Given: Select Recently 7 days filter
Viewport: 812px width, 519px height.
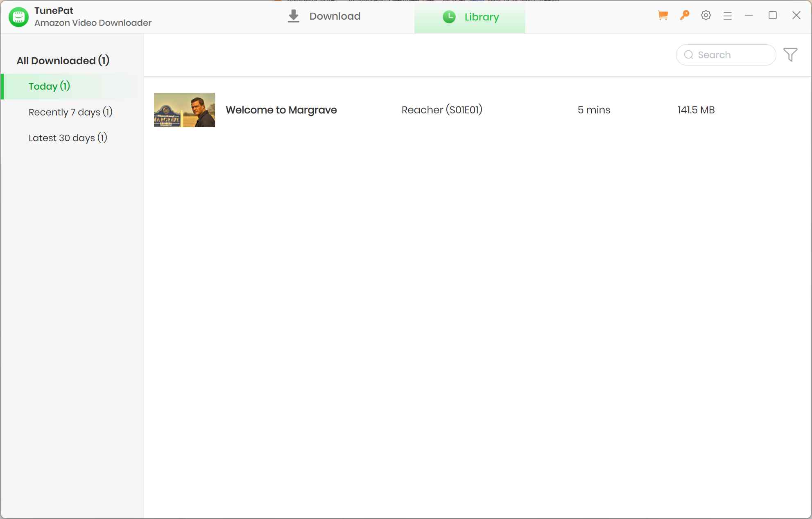Looking at the screenshot, I should click(x=70, y=112).
